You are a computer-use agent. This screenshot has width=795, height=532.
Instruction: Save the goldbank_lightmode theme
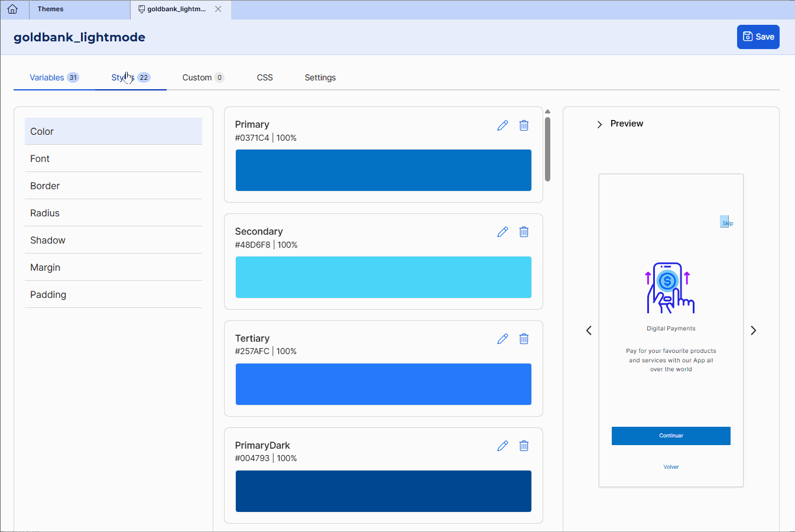point(758,37)
